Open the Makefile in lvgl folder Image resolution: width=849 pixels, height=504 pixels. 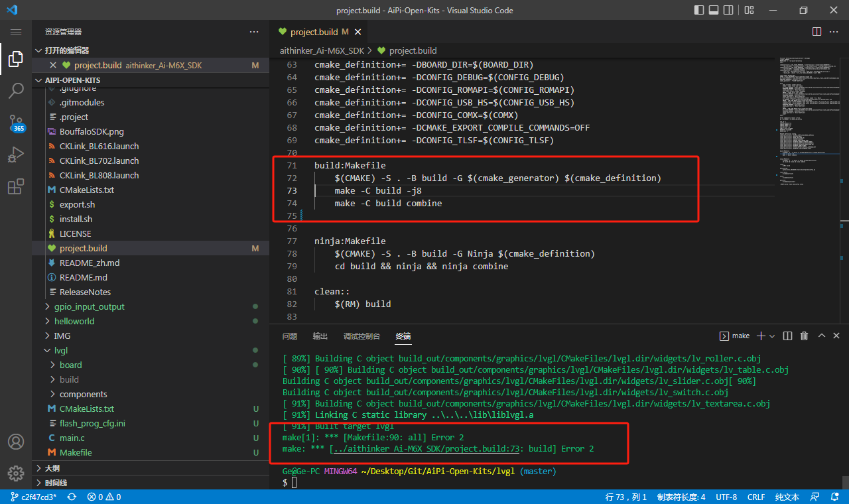tap(151, 452)
